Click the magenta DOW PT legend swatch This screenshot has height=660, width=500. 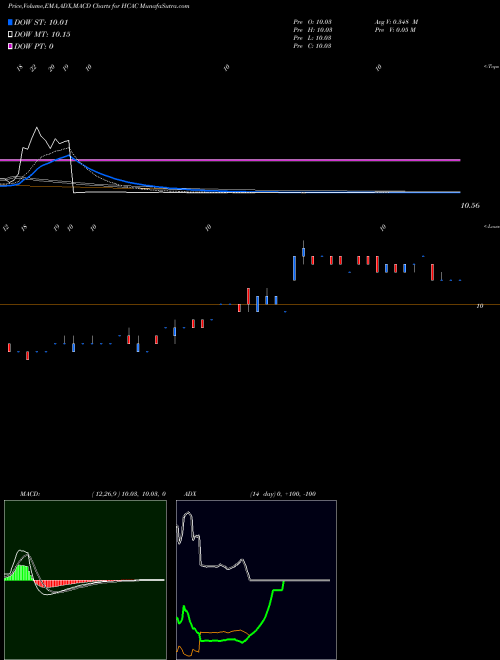click(x=10, y=46)
